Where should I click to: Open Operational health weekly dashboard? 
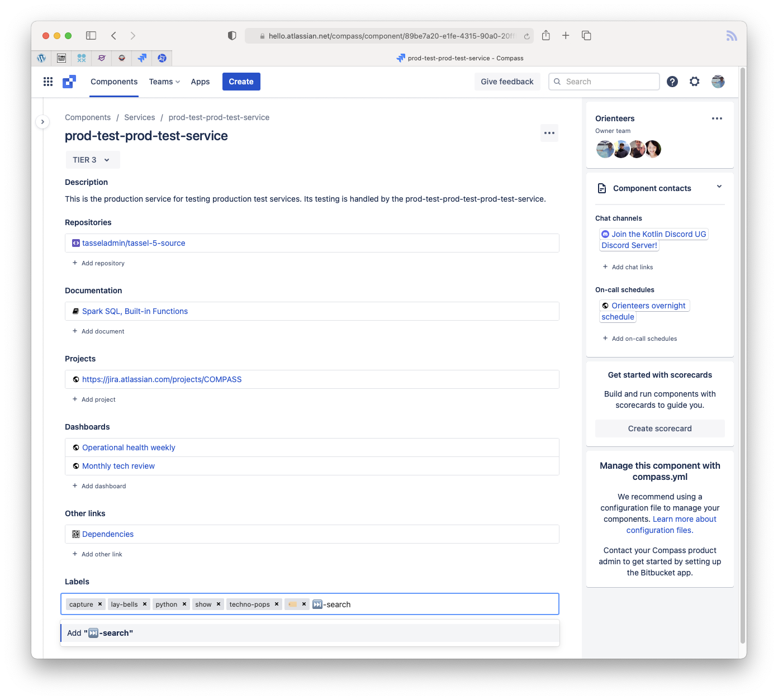(x=129, y=447)
